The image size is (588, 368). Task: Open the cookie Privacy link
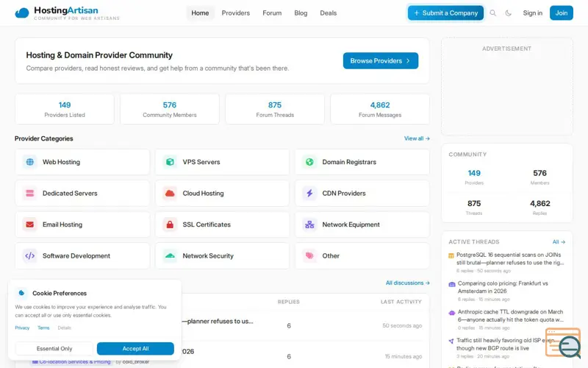(x=22, y=328)
